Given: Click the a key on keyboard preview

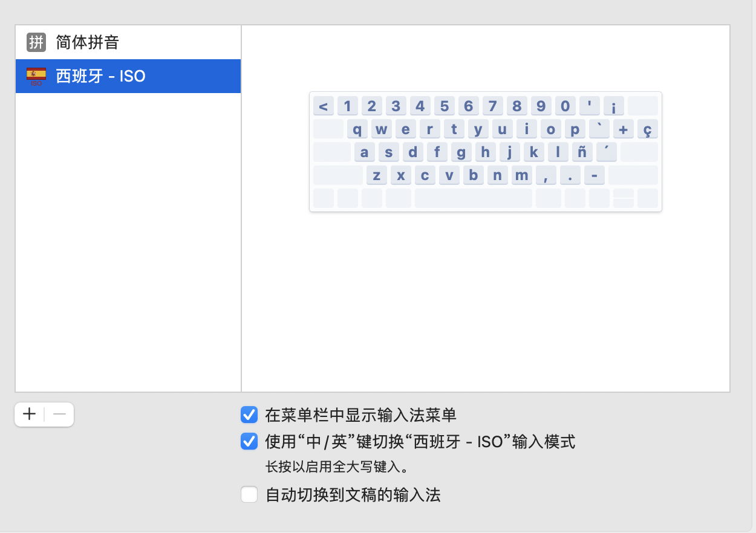Looking at the screenshot, I should click(364, 152).
